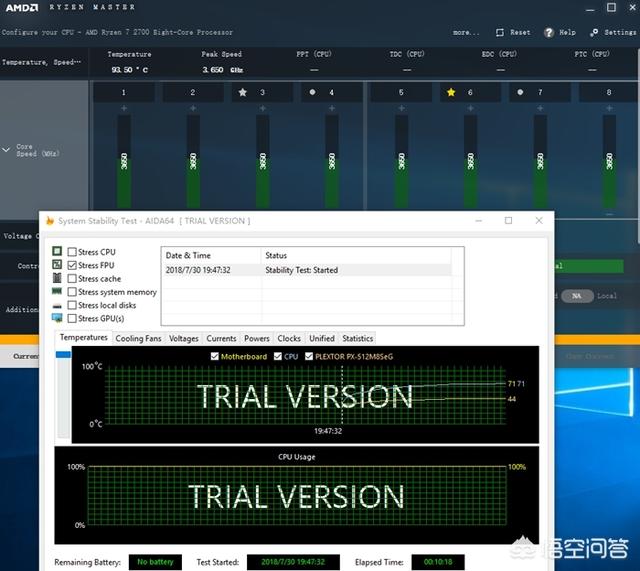Click the dot marker on core 7

520,92
